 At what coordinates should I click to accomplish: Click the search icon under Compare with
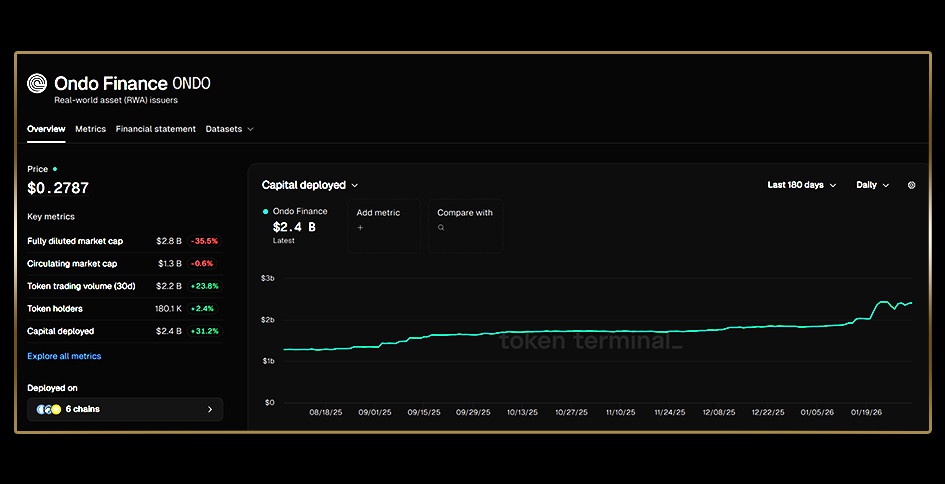pos(440,228)
